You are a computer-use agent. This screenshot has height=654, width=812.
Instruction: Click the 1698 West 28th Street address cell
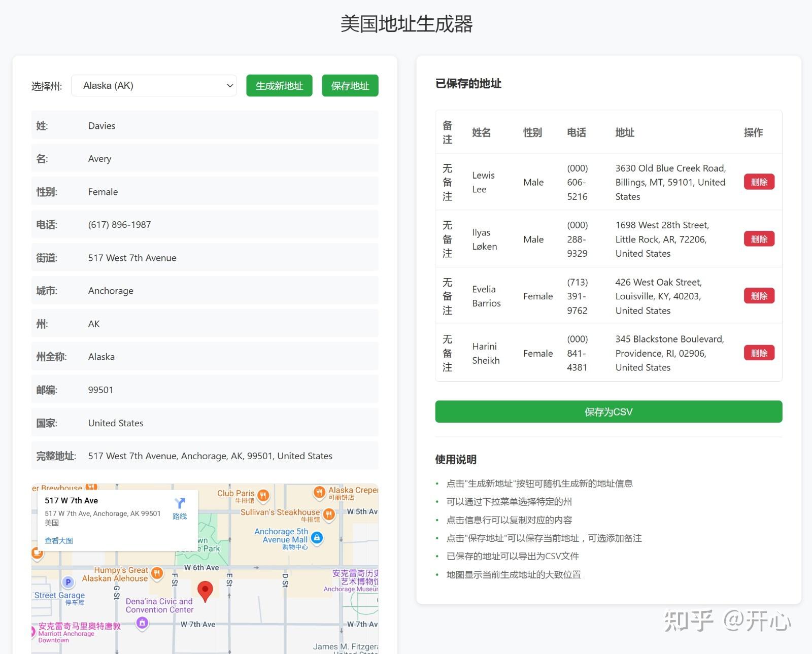point(672,239)
